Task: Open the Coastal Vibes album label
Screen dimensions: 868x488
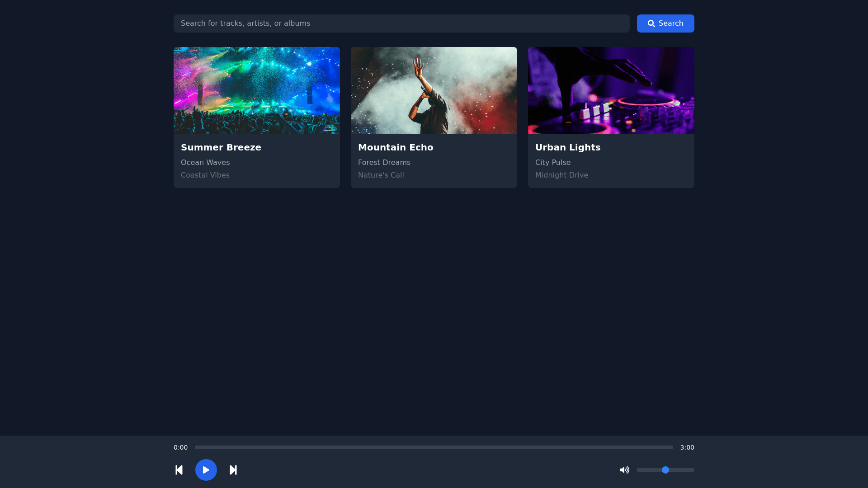Action: [205, 175]
